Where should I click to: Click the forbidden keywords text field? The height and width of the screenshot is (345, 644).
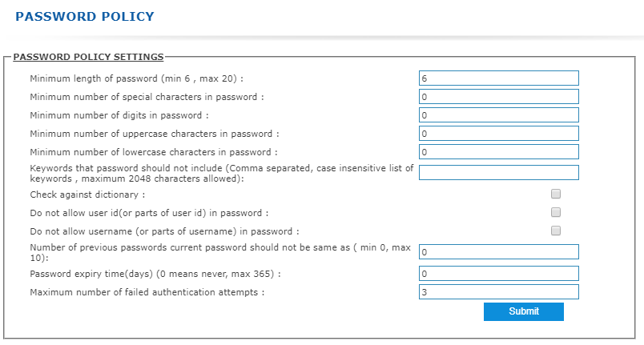point(498,173)
